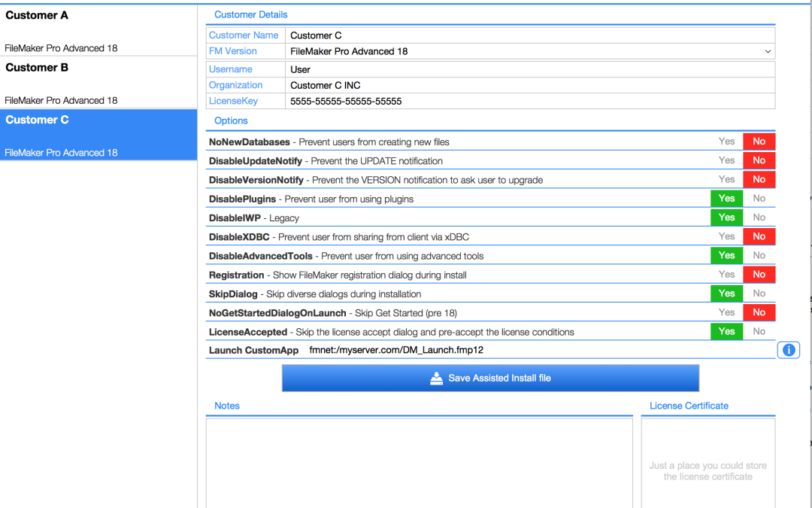
Task: Click into the Notes text area
Action: click(x=419, y=463)
